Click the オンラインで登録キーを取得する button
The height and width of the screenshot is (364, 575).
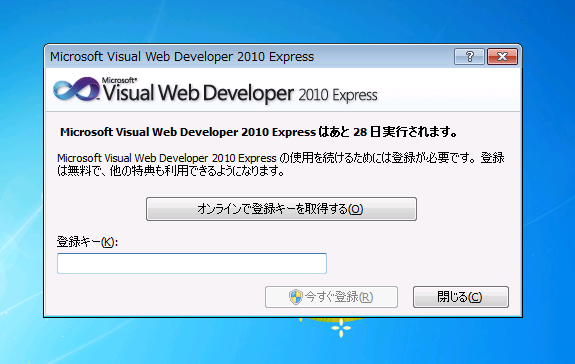pyautogui.click(x=281, y=209)
